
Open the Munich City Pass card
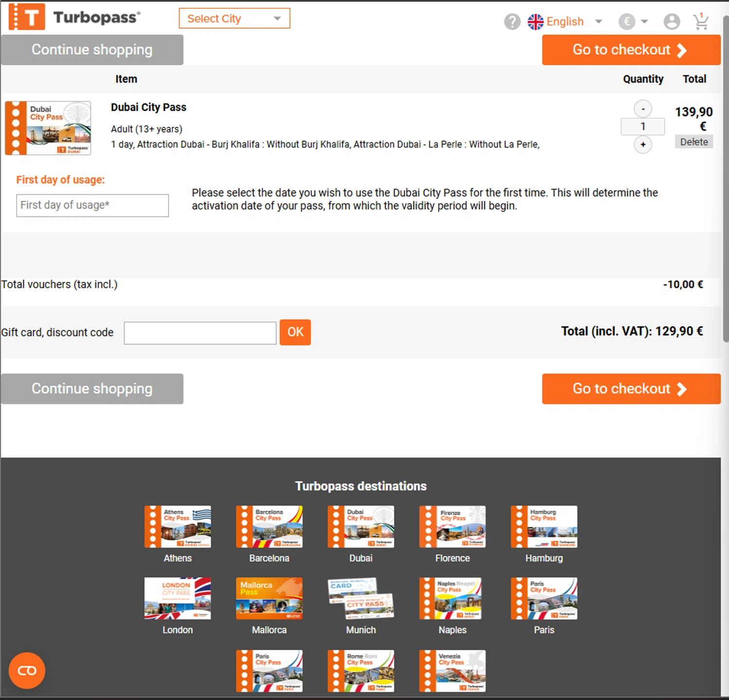tap(361, 598)
